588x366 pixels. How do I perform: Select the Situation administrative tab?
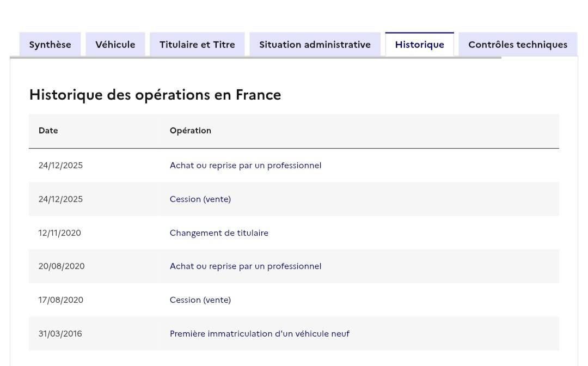pos(315,45)
